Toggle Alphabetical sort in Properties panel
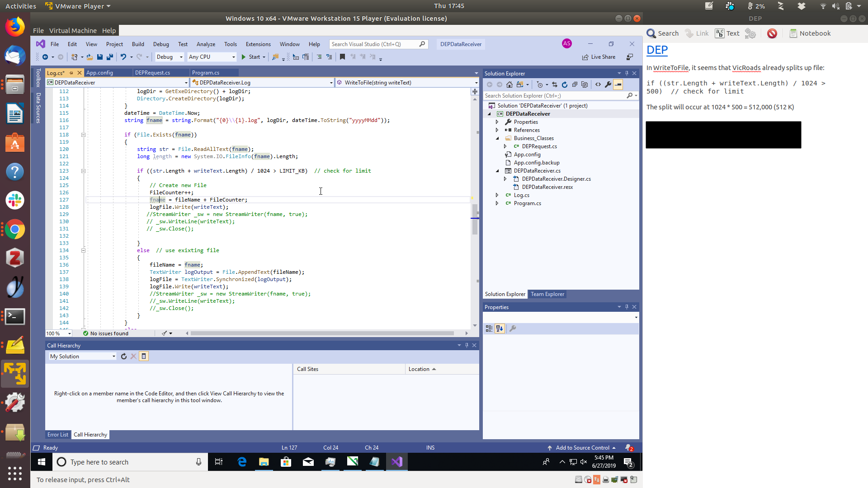This screenshot has width=868, height=488. (500, 328)
